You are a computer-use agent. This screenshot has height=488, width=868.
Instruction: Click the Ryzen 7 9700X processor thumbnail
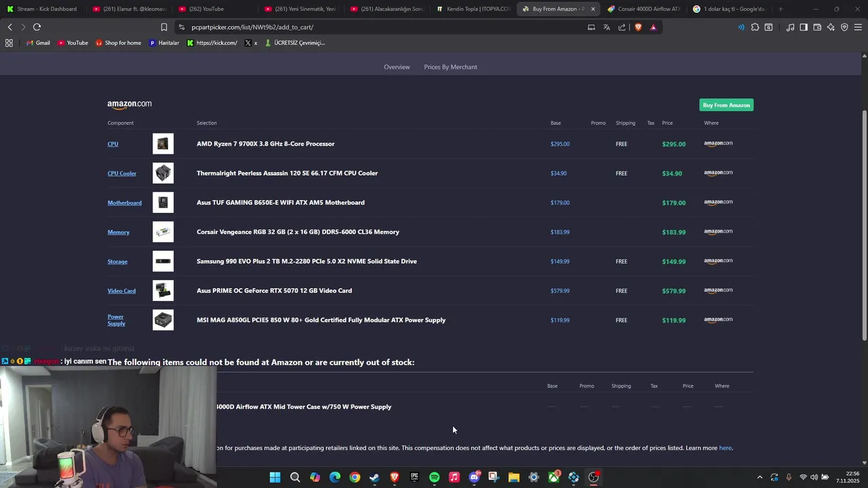coord(163,144)
